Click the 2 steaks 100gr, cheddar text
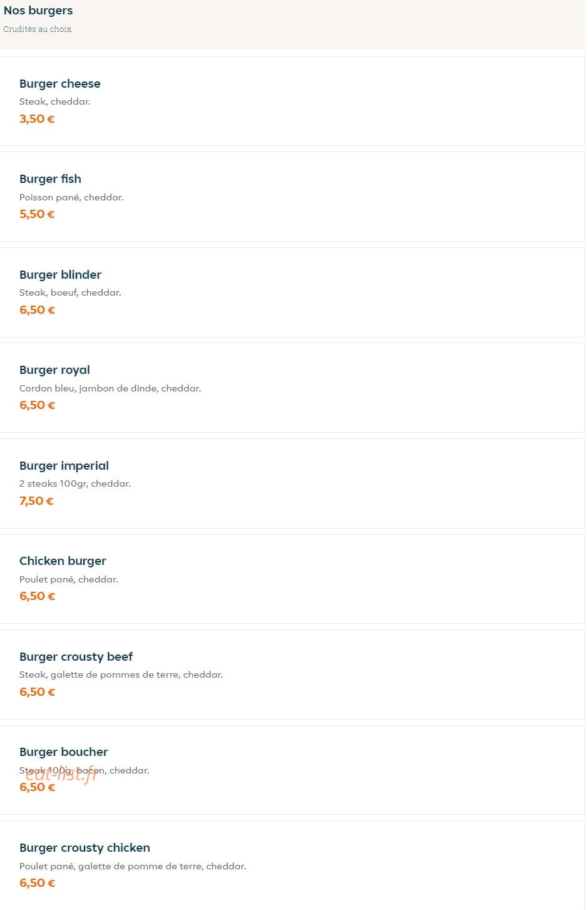Viewport: 588px width, 910px height. [75, 483]
